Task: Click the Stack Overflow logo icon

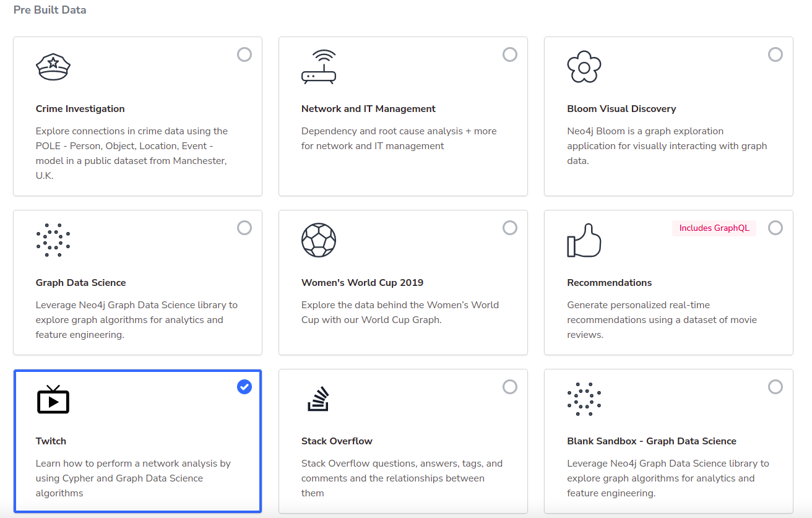Action: [x=319, y=399]
